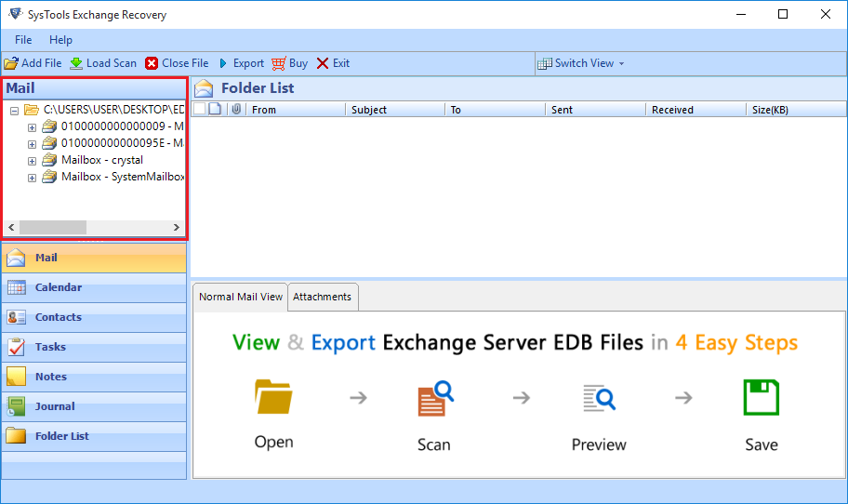Select the Contacts navigation item
The image size is (848, 504).
94,317
